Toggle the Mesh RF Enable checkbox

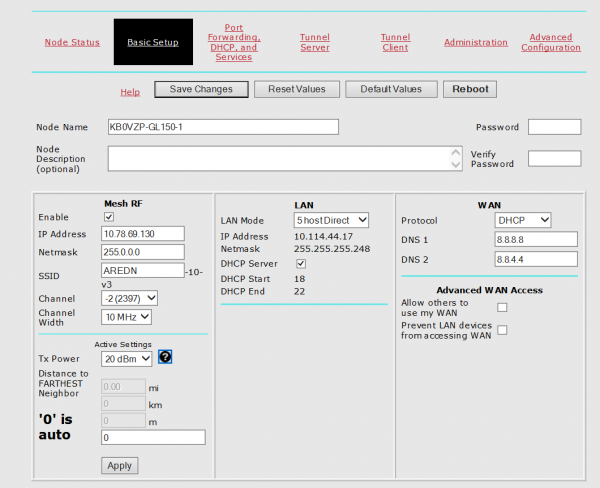click(x=109, y=217)
